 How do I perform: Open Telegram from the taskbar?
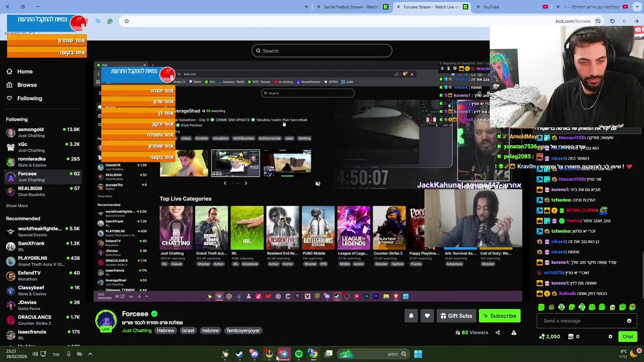(x=284, y=354)
